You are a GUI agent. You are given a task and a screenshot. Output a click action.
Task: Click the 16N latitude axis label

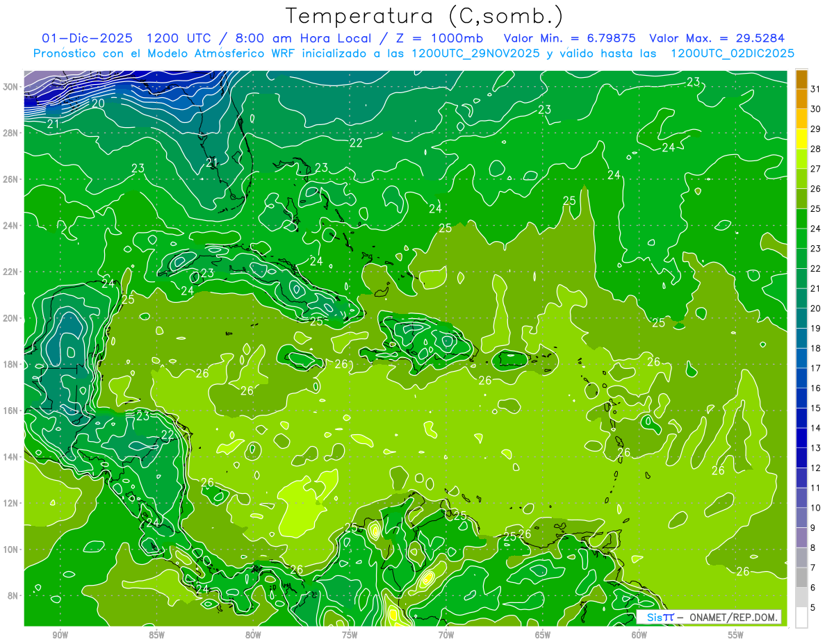pyautogui.click(x=10, y=411)
